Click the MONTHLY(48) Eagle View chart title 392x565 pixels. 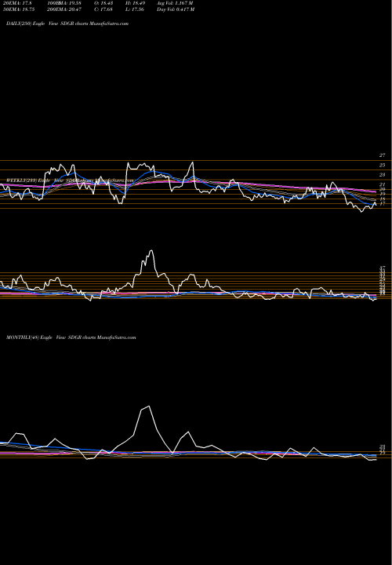pos(71,337)
